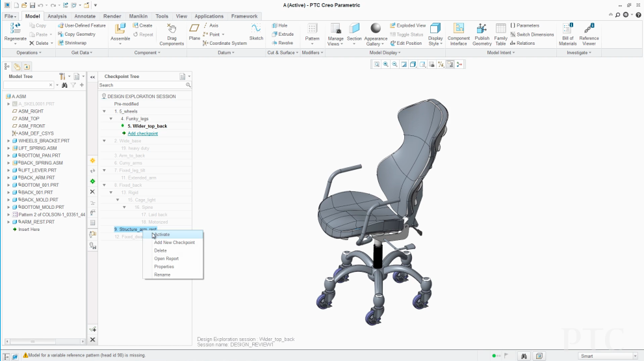Expand WHEELS_BRACKET.PRT node
Image resolution: width=644 pixels, height=361 pixels.
(x=8, y=140)
